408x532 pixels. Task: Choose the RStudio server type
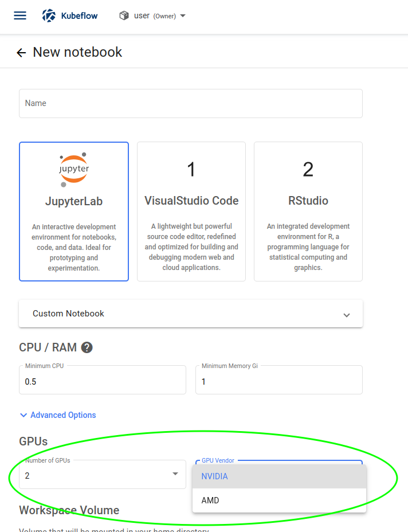(x=308, y=212)
